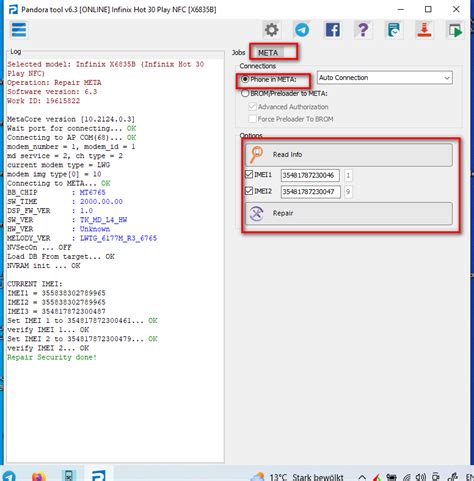Viewport: 474px width, 481px height.
Task: Open the phone app taskbar icon
Action: click(69, 476)
